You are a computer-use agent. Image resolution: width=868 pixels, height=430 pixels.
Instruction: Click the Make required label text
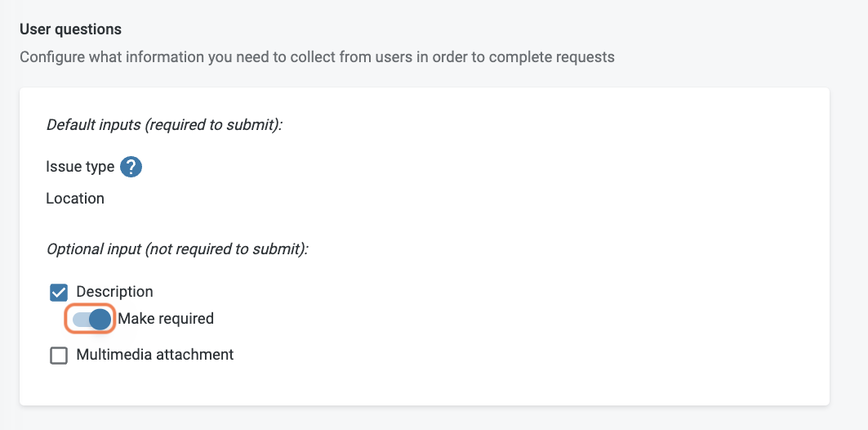166,319
